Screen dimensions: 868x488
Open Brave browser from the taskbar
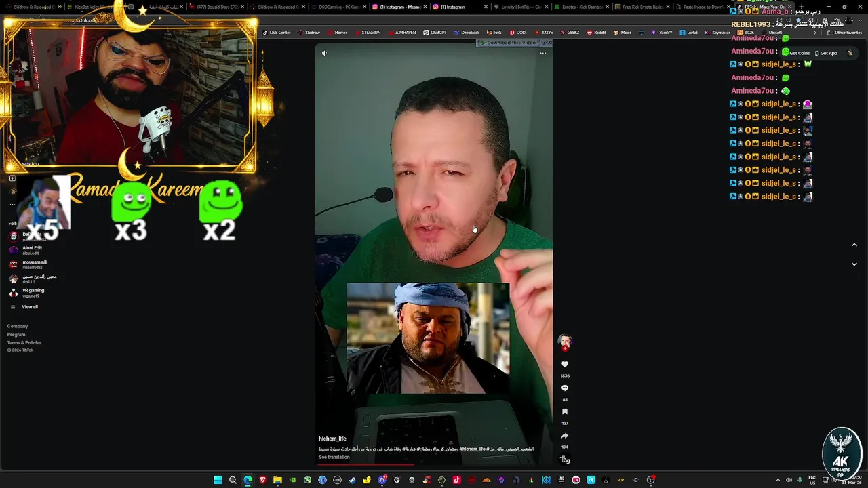(262, 480)
